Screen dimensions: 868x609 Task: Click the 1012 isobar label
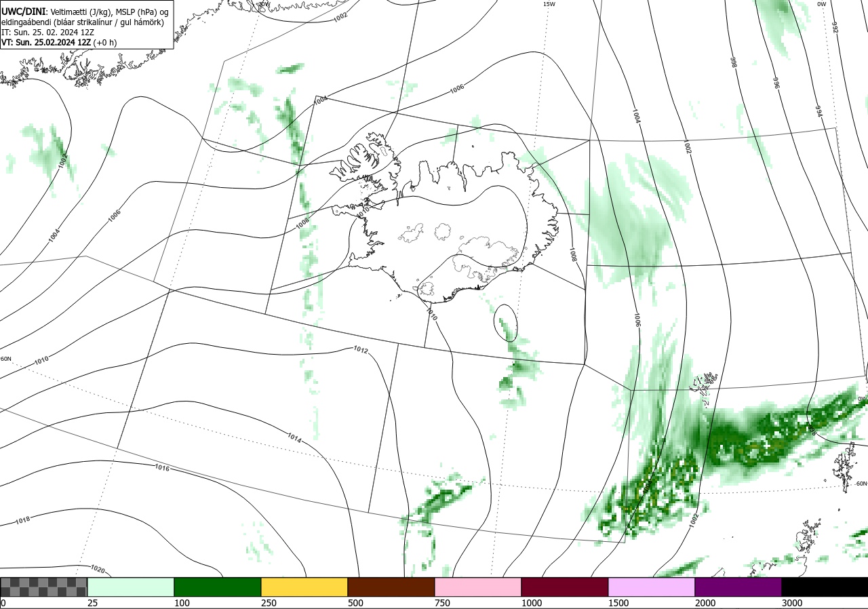(361, 350)
